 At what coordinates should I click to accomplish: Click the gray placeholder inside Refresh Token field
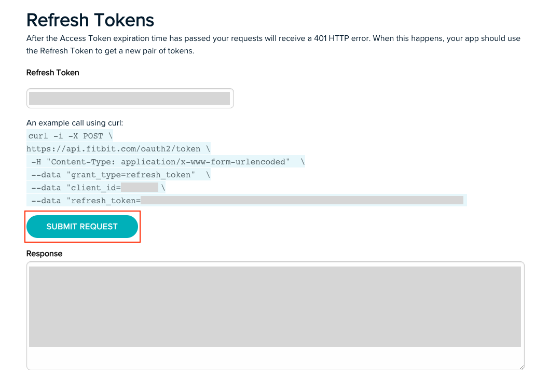pyautogui.click(x=130, y=97)
